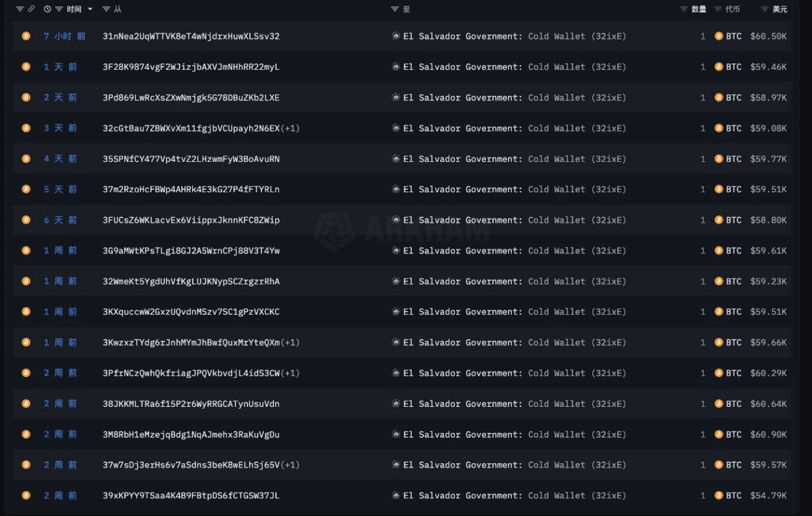Click the leftmost filter icon in header
This screenshot has height=516, width=812.
[x=20, y=9]
